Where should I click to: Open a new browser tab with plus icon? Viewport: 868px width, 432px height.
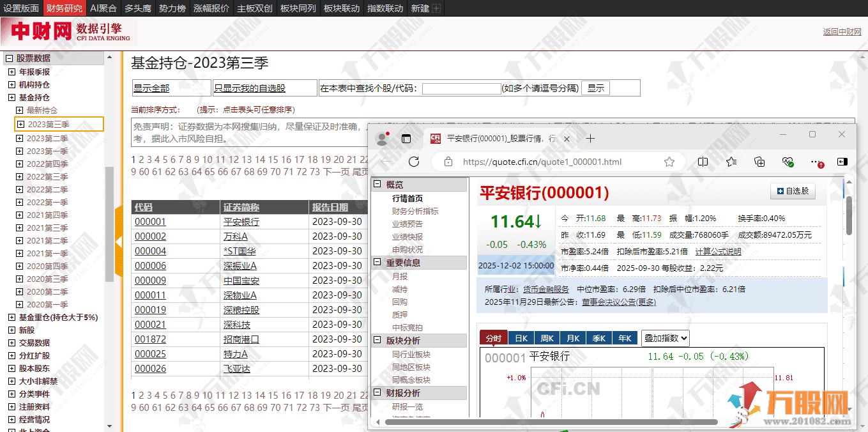[x=590, y=138]
